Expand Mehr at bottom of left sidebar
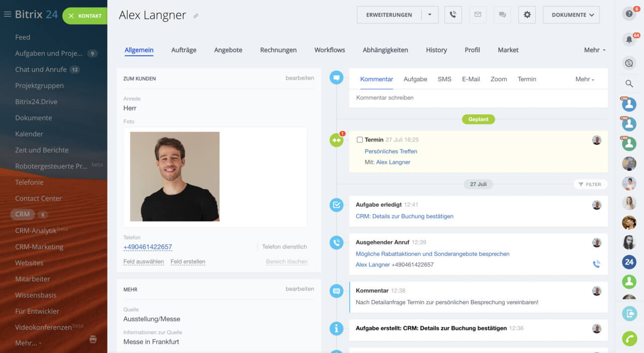 pos(28,343)
